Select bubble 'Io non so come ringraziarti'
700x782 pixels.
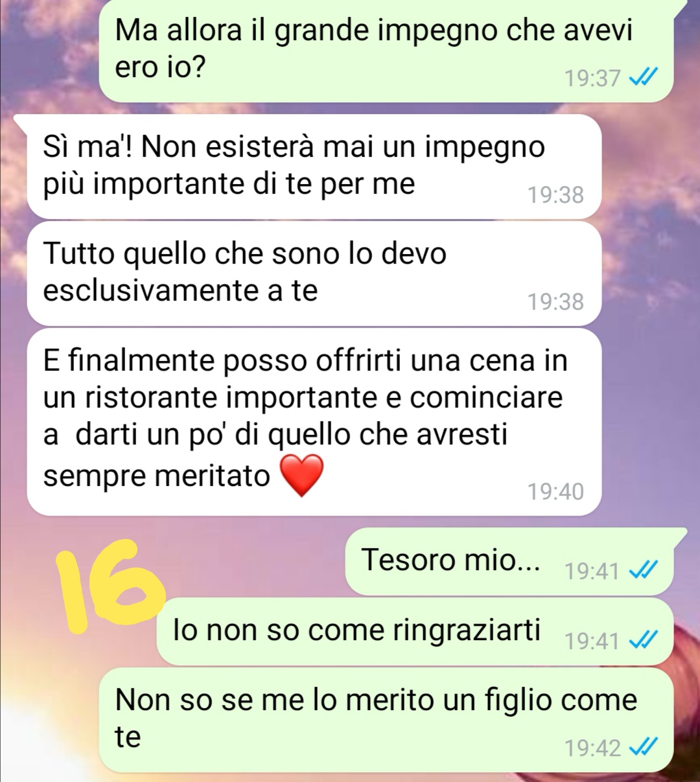pyautogui.click(x=415, y=632)
